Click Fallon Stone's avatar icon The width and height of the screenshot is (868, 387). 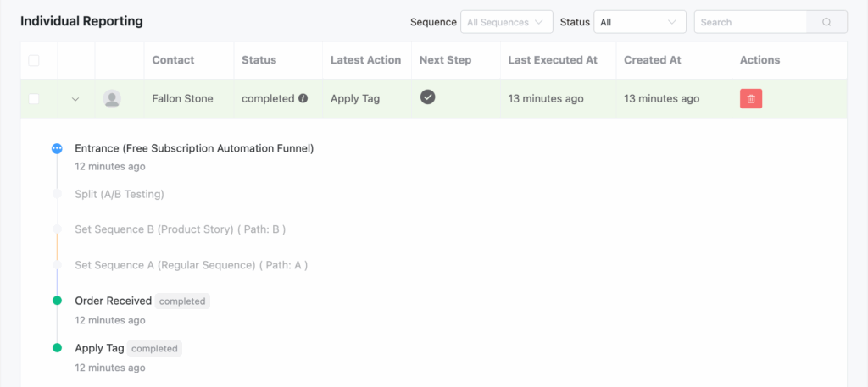pos(112,99)
